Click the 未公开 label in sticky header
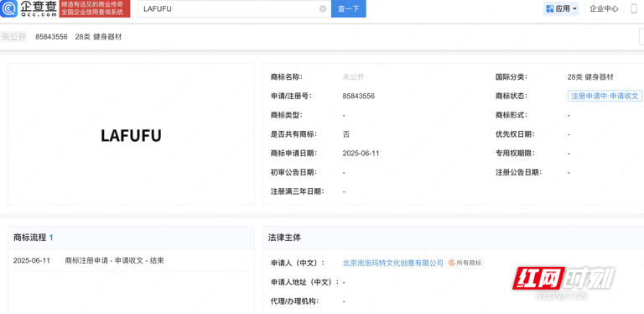This screenshot has width=644, height=314. click(13, 37)
